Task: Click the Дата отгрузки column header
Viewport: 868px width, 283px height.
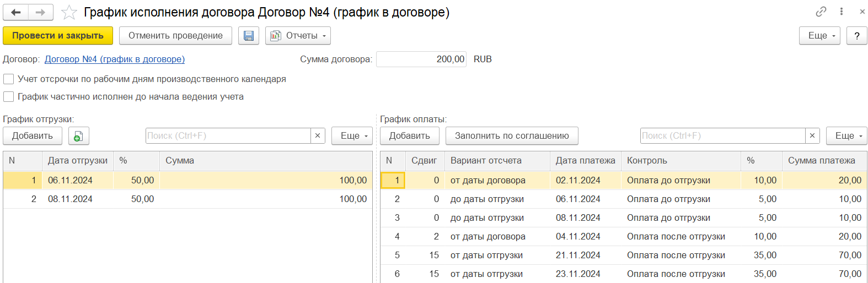Action: (77, 161)
